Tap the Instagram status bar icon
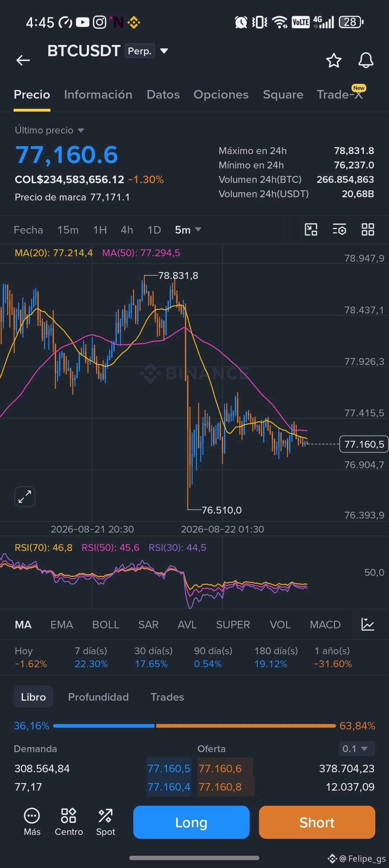Viewport: 389px width, 868px height. coord(100,22)
